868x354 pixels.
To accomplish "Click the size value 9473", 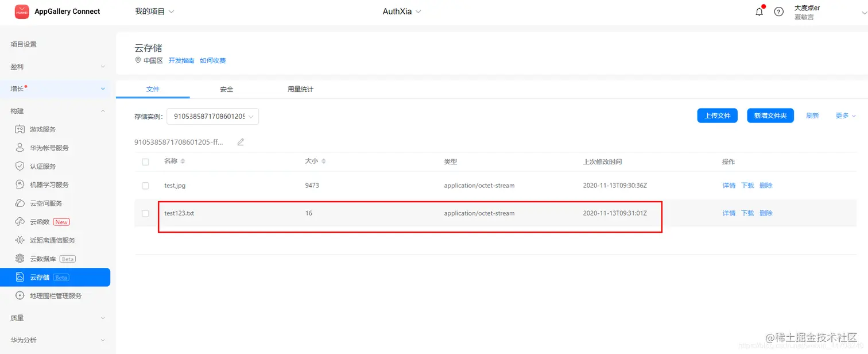I will [x=312, y=186].
